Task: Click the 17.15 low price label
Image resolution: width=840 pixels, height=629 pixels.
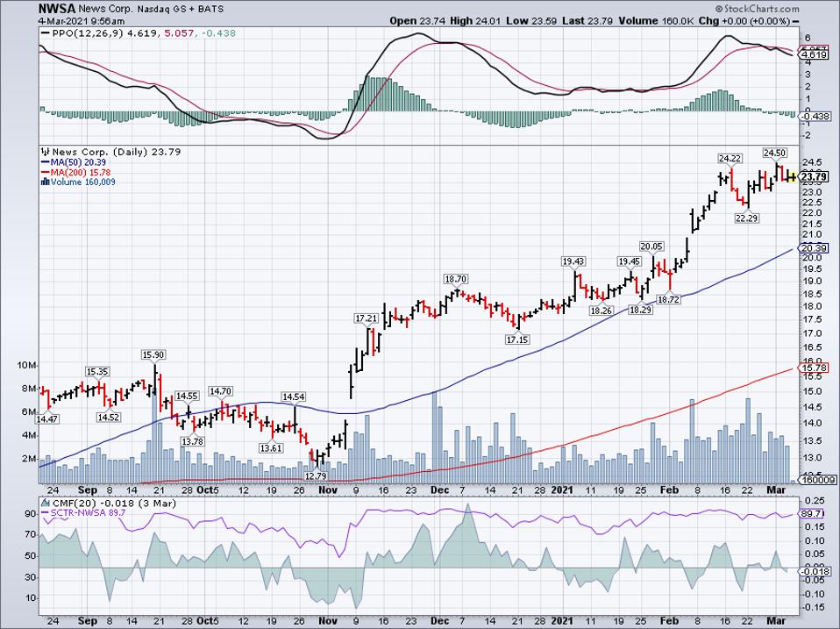Action: [517, 340]
